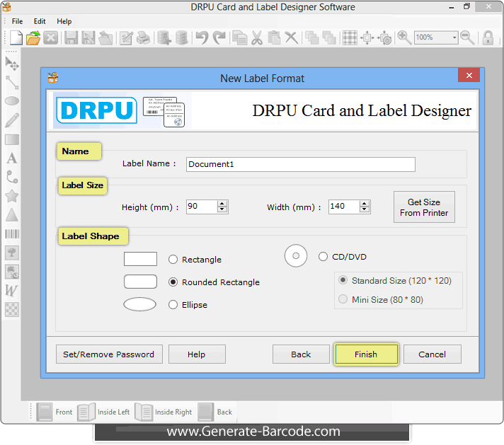Open the 100% zoom dropdown
Screen dimensions: 504x445
coord(454,37)
